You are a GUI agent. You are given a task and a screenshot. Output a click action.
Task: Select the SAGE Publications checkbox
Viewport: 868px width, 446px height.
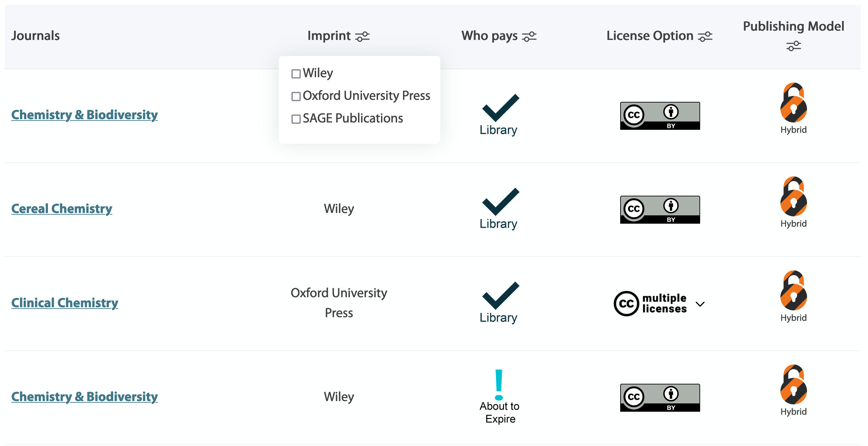pos(296,118)
